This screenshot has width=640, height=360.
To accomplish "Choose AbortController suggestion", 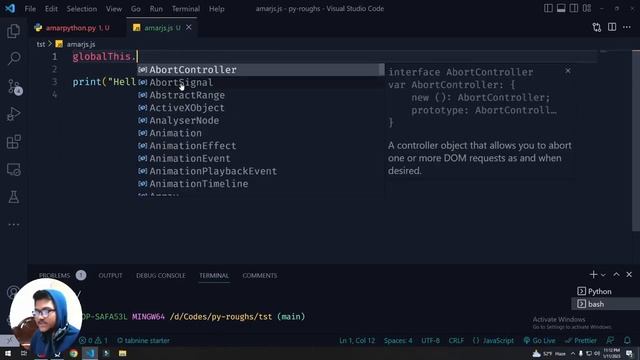I will pos(260,70).
